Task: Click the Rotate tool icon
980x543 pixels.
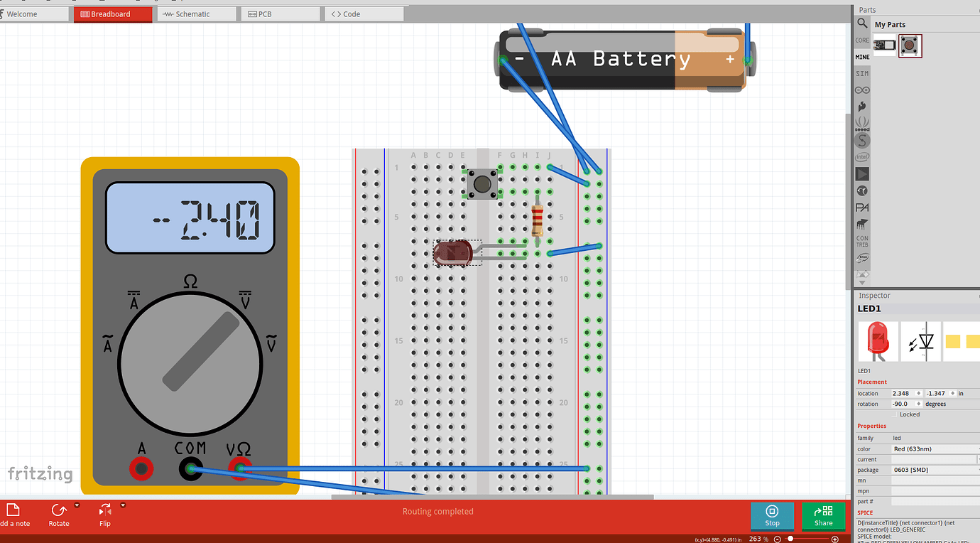Action: 59,510
